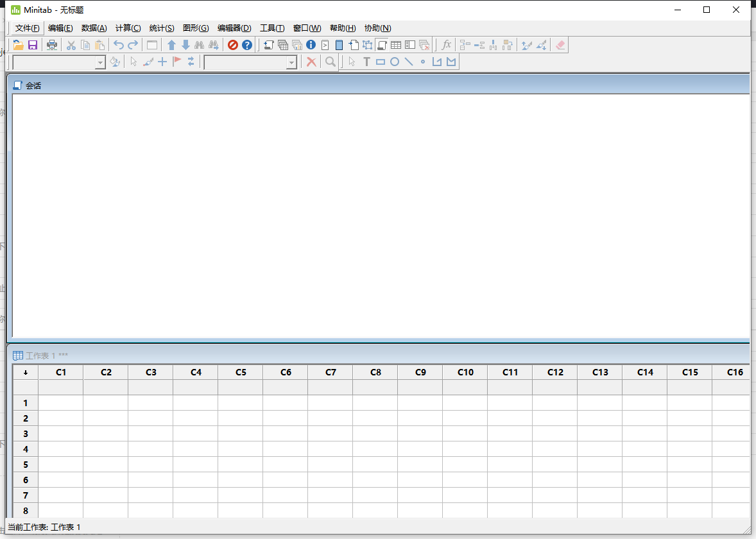Image resolution: width=756 pixels, height=539 pixels.
Task: Click the red X delete icon
Action: [311, 62]
